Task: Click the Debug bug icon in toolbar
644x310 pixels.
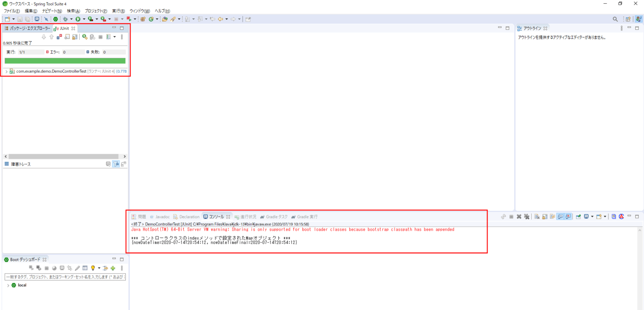Action: [x=65, y=19]
